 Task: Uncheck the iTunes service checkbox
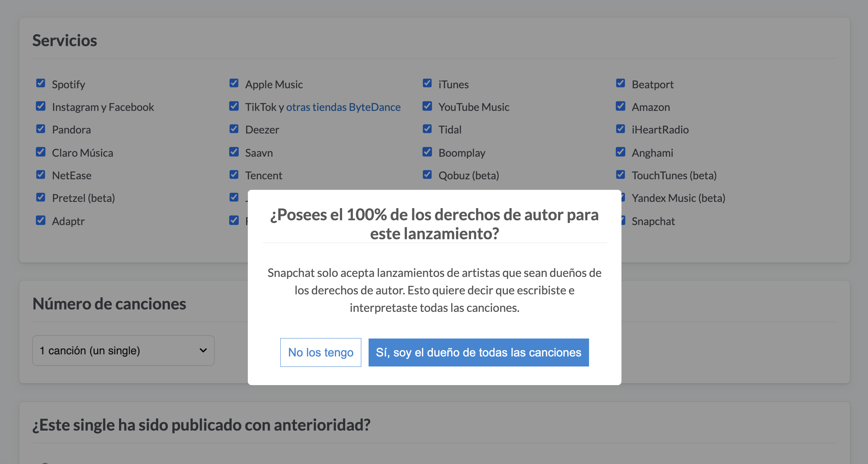427,83
